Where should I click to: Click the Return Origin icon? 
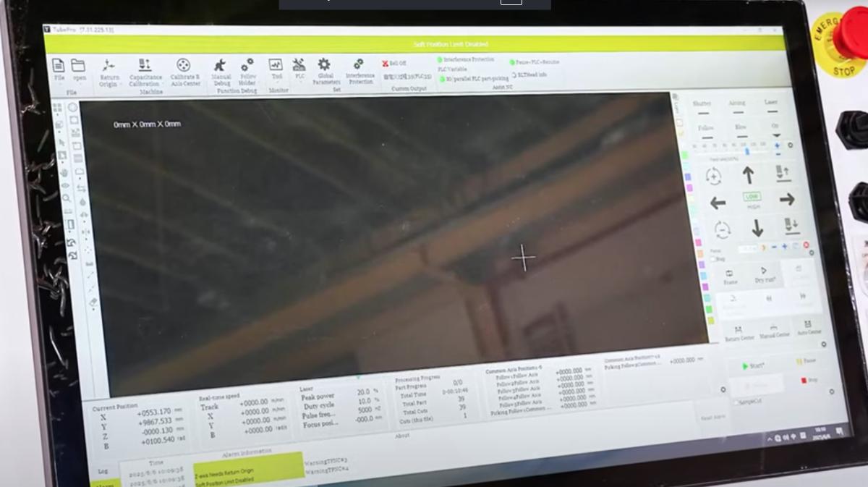pos(109,66)
